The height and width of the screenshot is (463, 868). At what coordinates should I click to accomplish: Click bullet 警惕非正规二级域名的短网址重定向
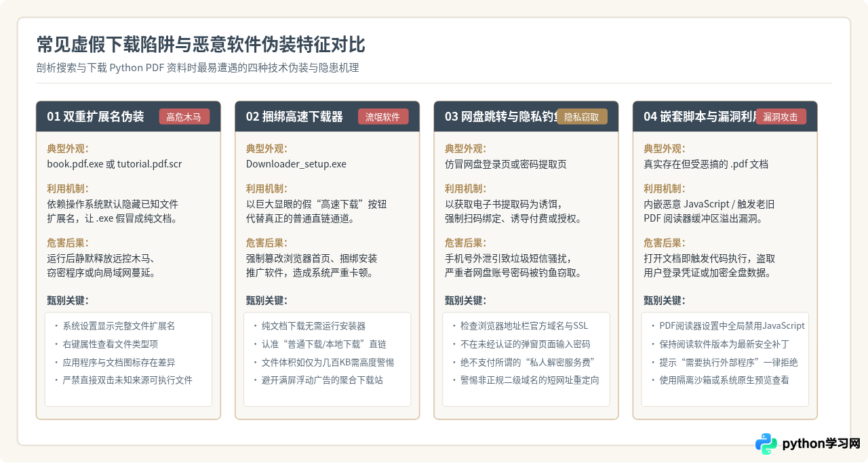(530, 380)
